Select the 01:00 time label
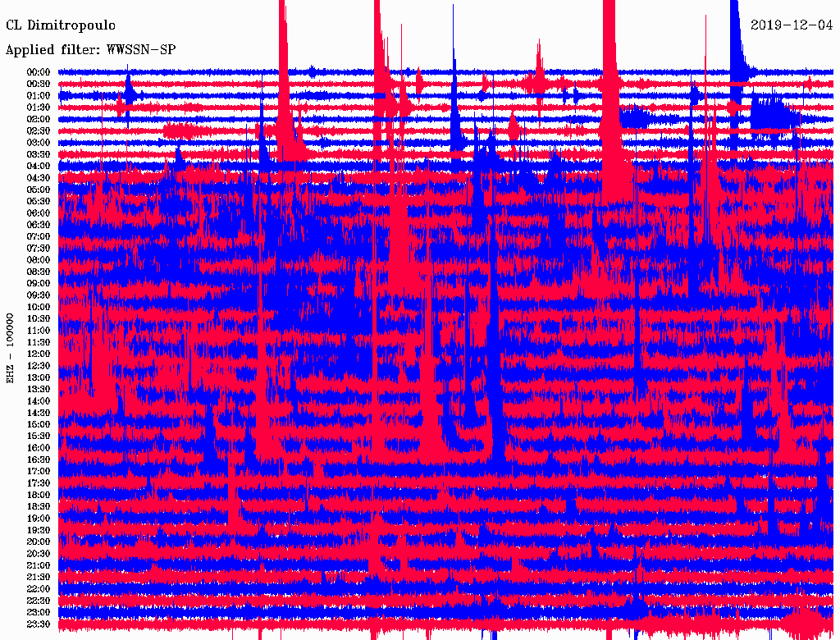Screen dimensions: 840x640 [38, 95]
